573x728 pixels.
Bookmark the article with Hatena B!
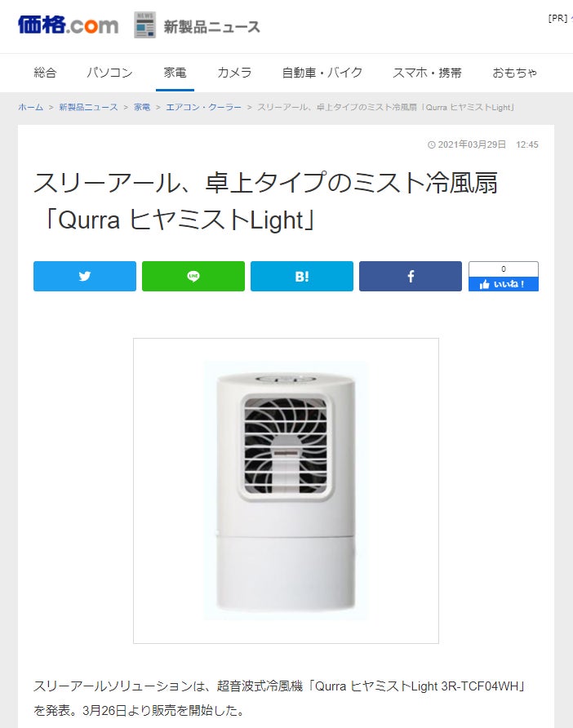pyautogui.click(x=302, y=276)
